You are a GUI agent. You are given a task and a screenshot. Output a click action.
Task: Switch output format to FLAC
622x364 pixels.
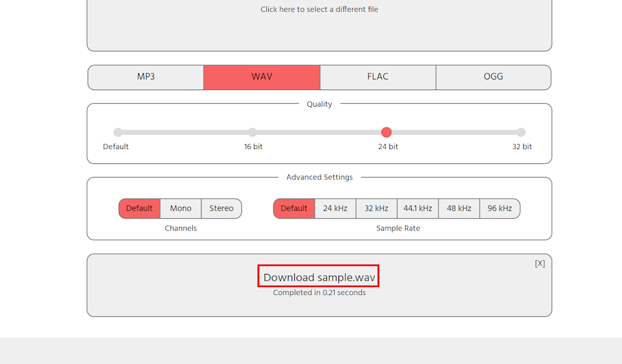tap(378, 77)
